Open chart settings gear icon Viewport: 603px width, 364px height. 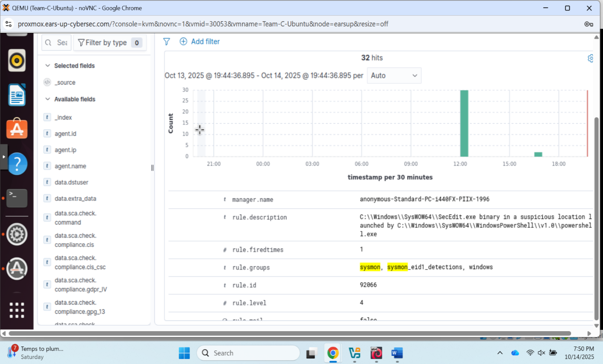[x=591, y=58]
